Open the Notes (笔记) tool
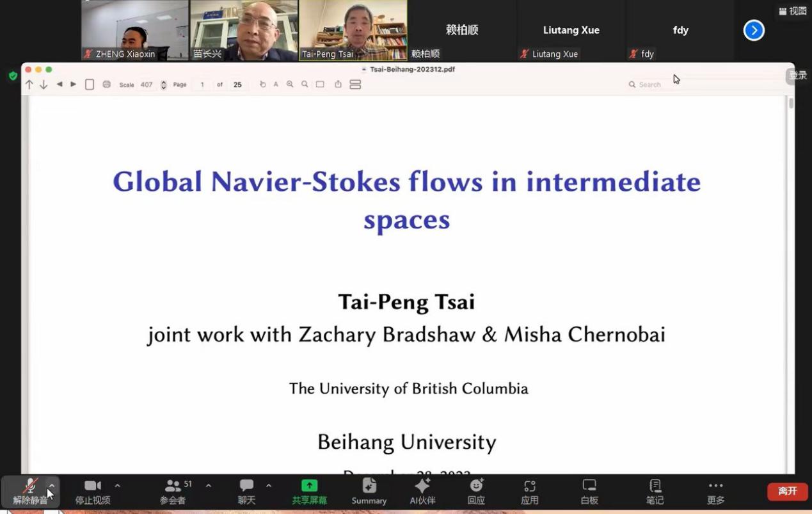 tap(655, 491)
